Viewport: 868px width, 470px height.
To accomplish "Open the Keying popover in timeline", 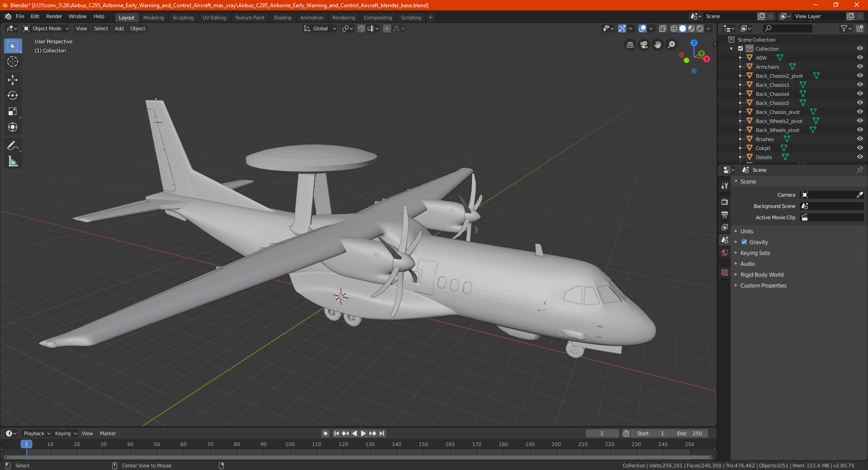I will coord(66,433).
